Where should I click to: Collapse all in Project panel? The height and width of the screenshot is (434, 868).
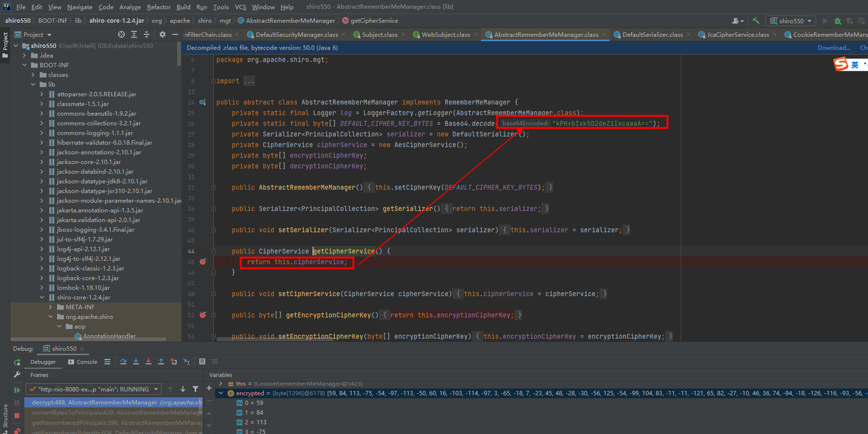click(147, 34)
